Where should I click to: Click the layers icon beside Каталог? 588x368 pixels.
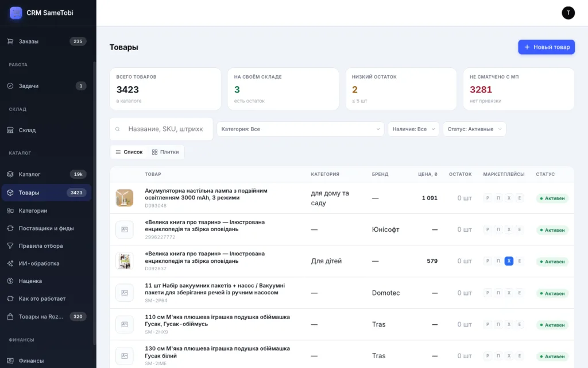[x=10, y=174]
